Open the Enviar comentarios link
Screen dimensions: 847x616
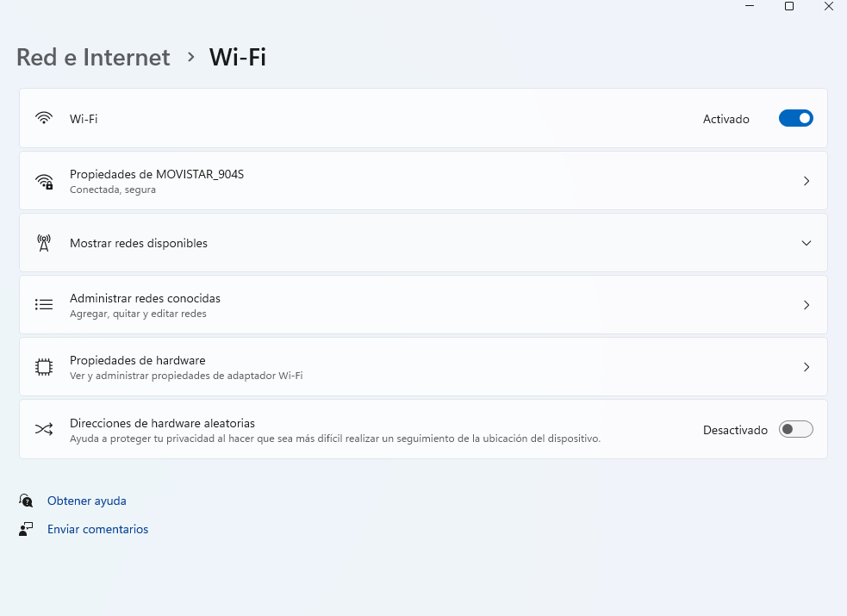point(97,529)
